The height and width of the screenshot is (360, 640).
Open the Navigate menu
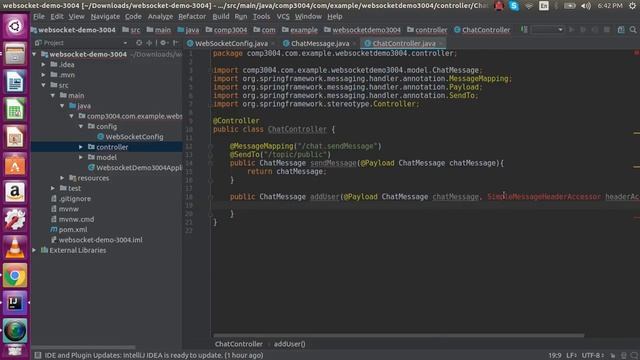pos(105,17)
